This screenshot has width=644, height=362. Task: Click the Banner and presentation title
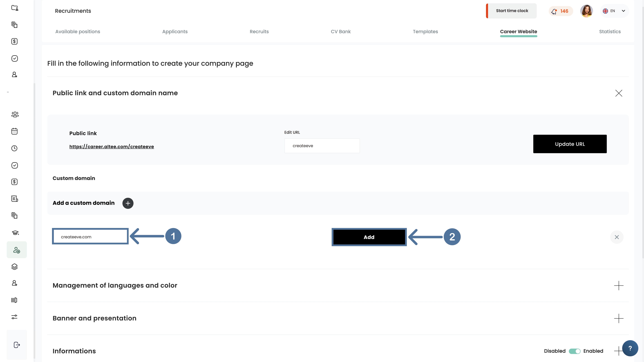coord(95,319)
